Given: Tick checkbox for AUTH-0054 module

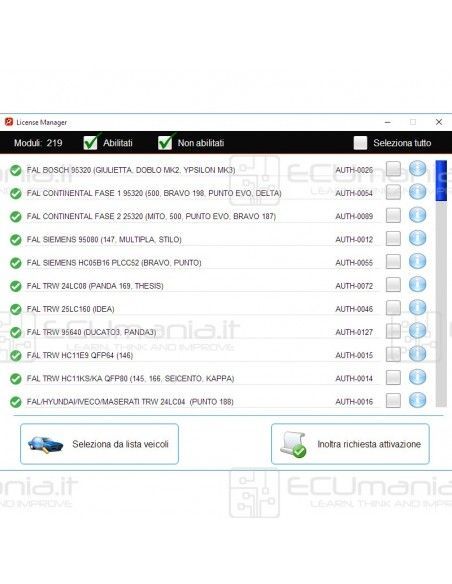Looking at the screenshot, I should click(x=393, y=192).
